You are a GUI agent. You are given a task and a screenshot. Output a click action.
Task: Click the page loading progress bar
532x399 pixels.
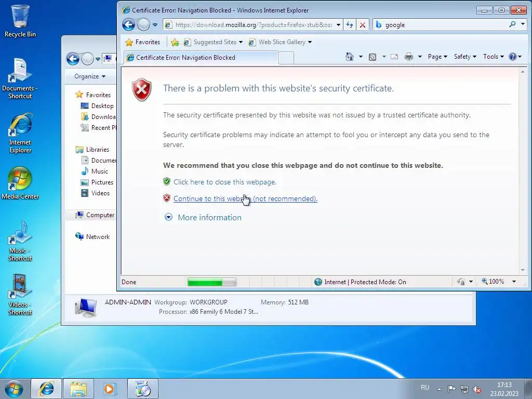point(212,282)
